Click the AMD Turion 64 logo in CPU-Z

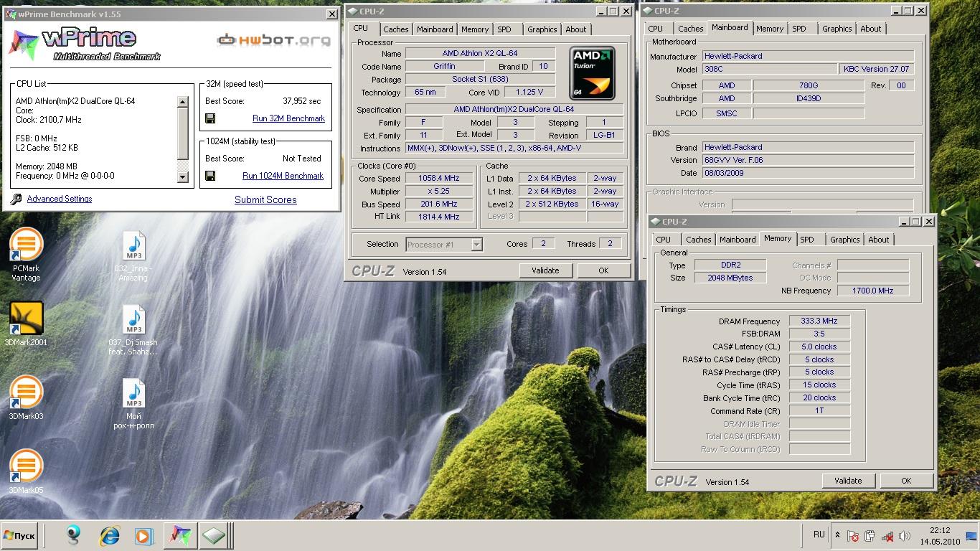click(592, 73)
